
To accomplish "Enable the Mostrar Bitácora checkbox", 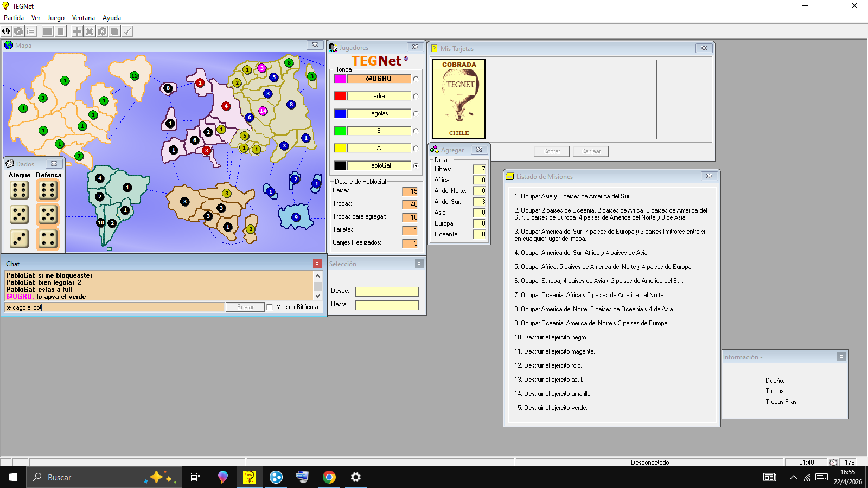I will 270,307.
